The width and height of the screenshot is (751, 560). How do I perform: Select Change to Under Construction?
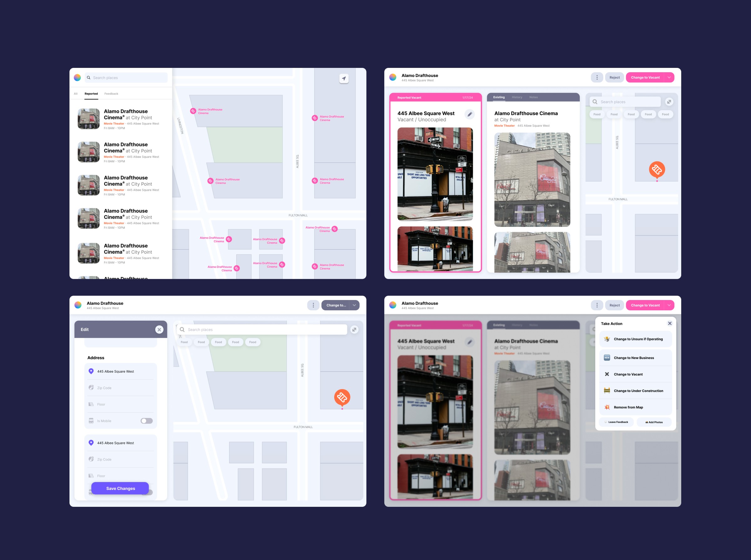[x=636, y=391]
